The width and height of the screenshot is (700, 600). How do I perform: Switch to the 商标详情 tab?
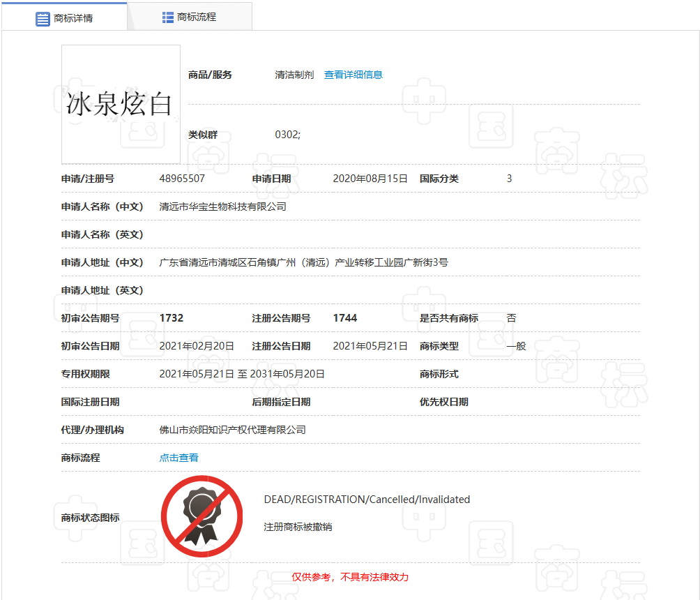pyautogui.click(x=64, y=17)
